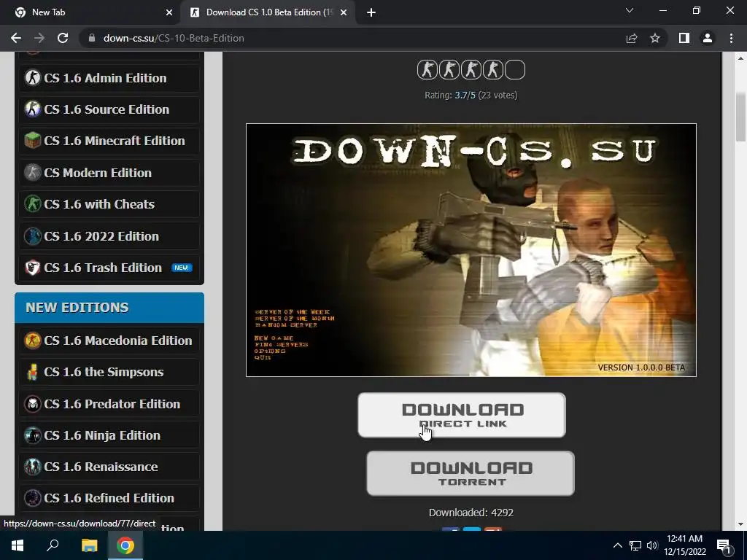The height and width of the screenshot is (560, 747).
Task: Rate four stars with fourth CS figure icon
Action: (493, 70)
